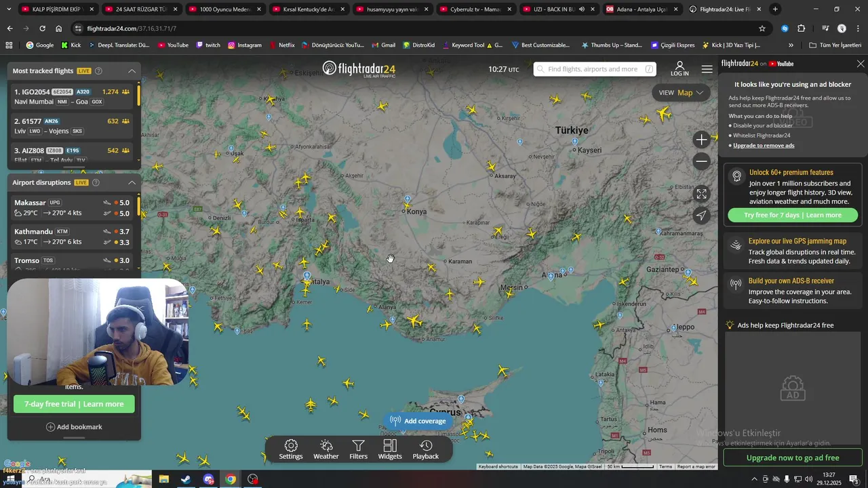Open the Filters funnel tool
This screenshot has width=868, height=488.
click(x=358, y=449)
